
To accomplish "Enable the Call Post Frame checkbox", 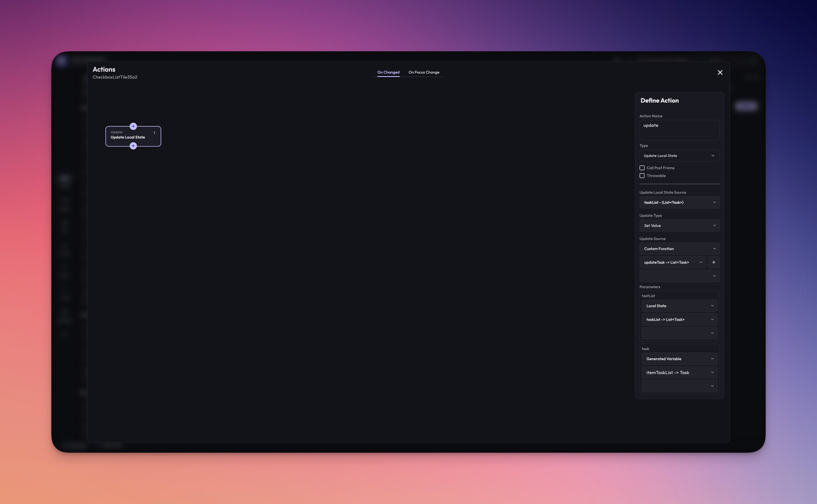I will point(642,168).
